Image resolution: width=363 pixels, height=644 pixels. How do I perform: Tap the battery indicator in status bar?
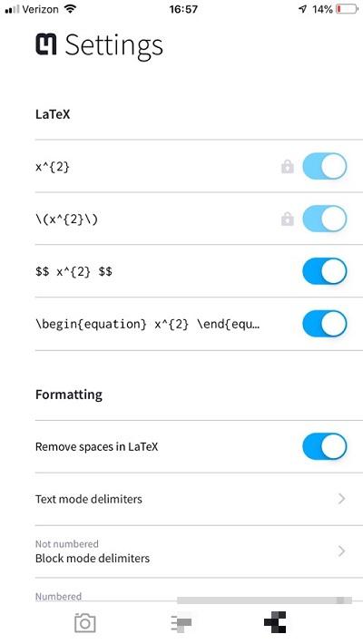pyautogui.click(x=348, y=9)
